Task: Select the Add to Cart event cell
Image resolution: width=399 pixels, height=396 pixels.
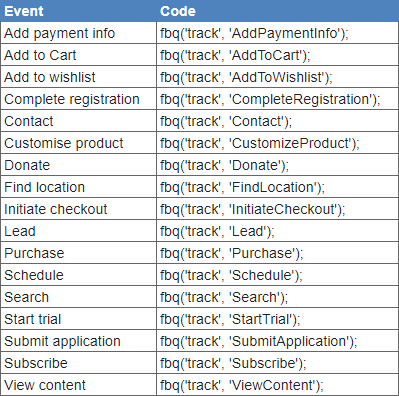Action: point(78,55)
